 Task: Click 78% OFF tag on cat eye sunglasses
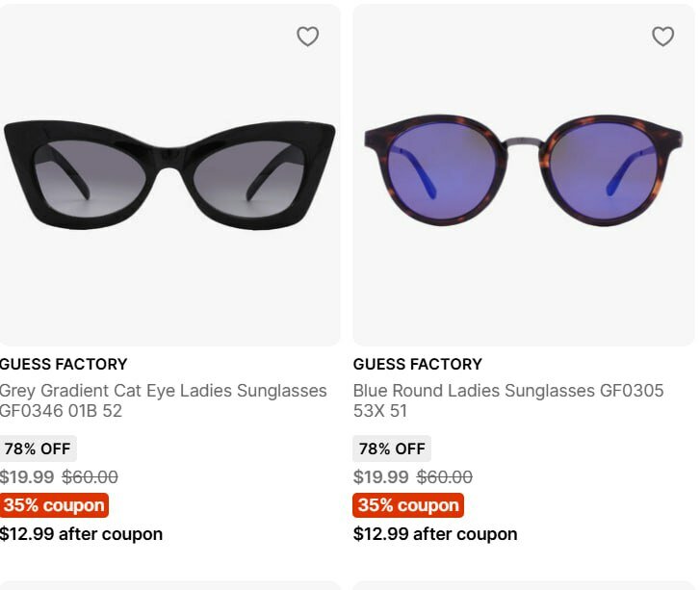click(x=37, y=449)
